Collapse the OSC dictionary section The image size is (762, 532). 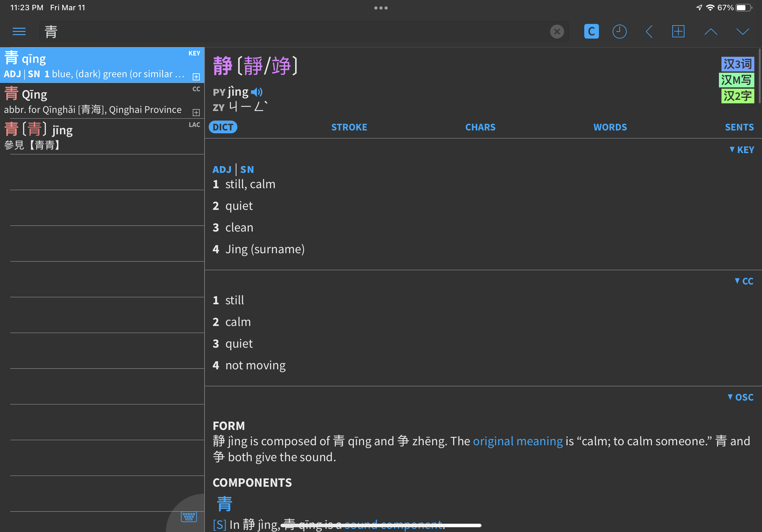[740, 397]
